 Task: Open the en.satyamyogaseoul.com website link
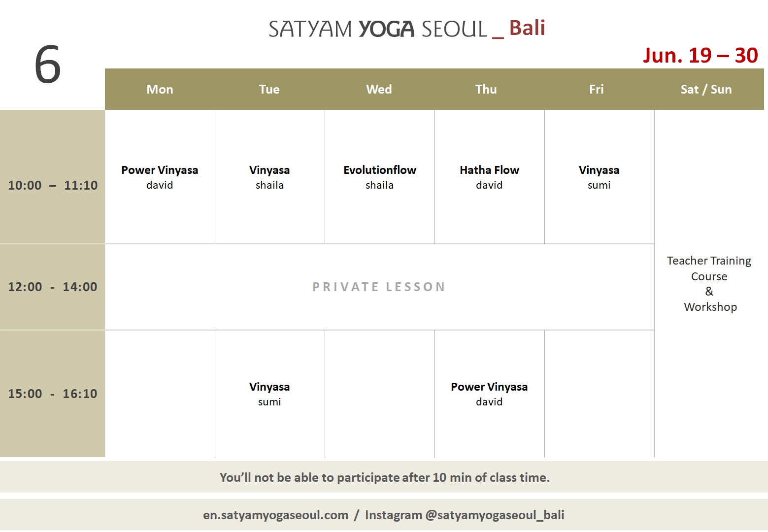(x=275, y=515)
